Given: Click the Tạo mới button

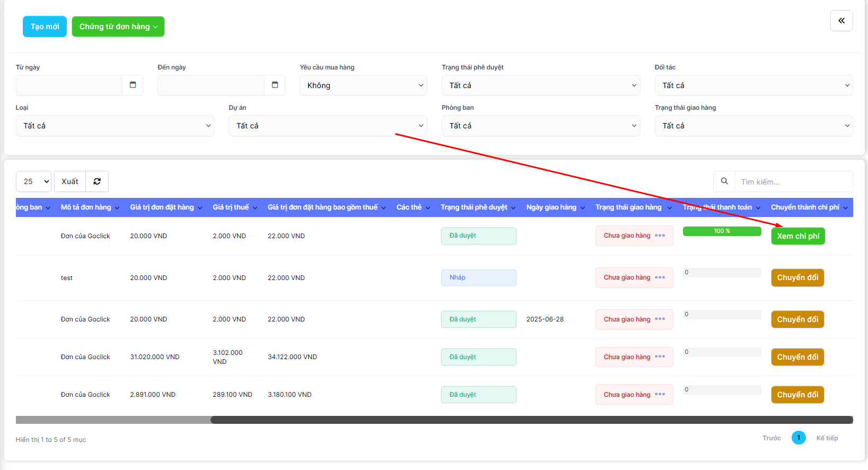Looking at the screenshot, I should (x=45, y=27).
